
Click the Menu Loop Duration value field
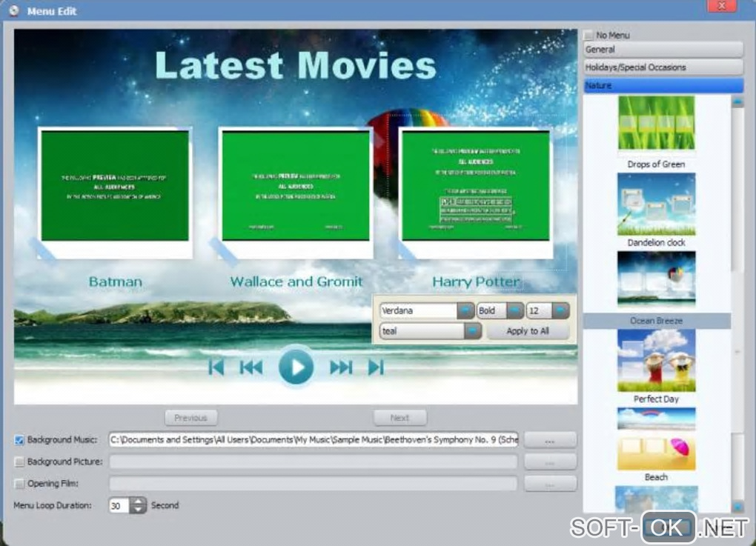coord(119,505)
